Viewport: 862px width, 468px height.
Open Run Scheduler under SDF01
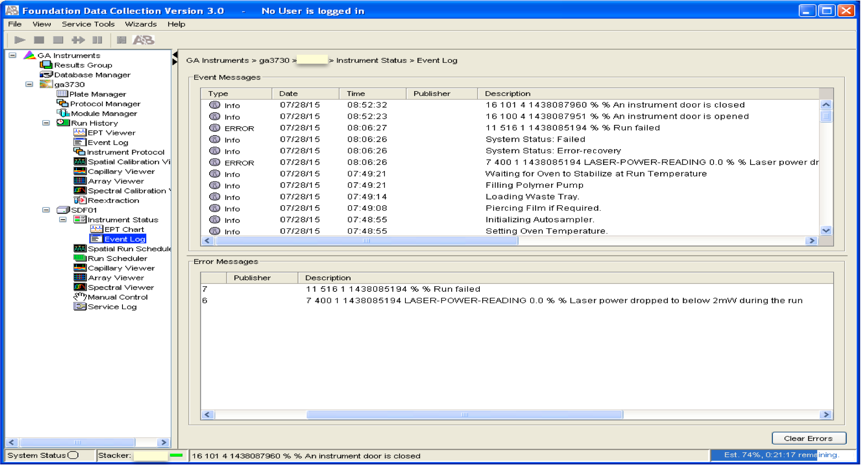coord(117,258)
